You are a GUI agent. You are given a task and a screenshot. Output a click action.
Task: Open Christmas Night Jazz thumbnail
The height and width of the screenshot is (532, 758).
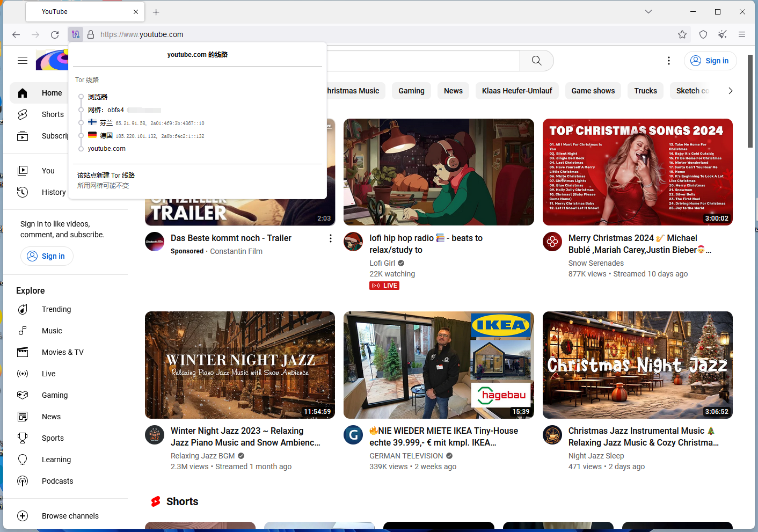[638, 365]
